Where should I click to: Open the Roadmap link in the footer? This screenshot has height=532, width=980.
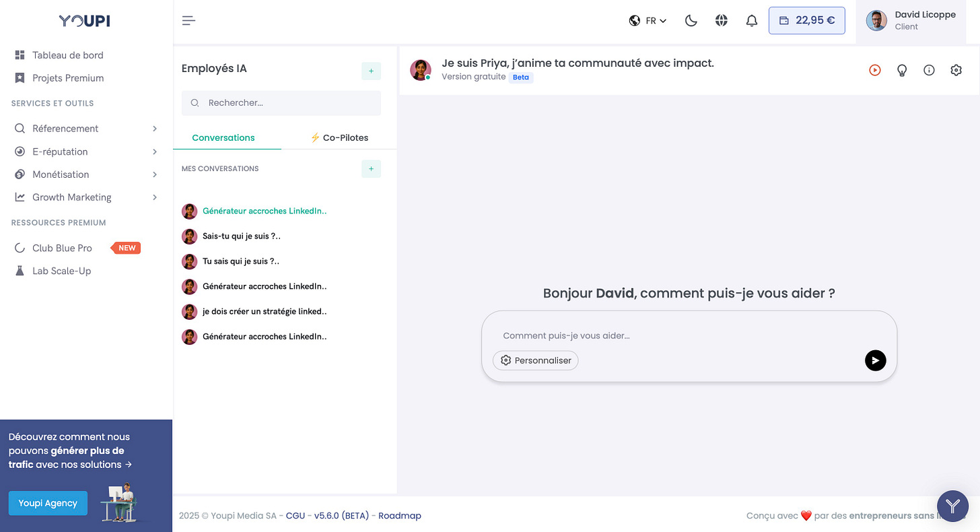click(x=400, y=515)
